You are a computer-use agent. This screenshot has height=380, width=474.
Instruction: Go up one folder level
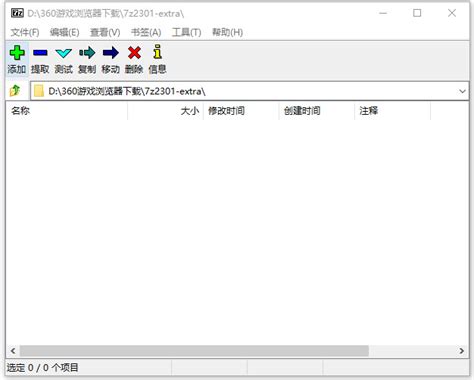(x=15, y=90)
